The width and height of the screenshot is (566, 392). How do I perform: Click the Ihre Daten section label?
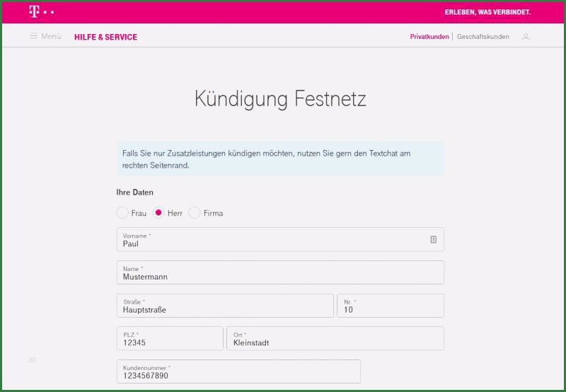(x=134, y=192)
